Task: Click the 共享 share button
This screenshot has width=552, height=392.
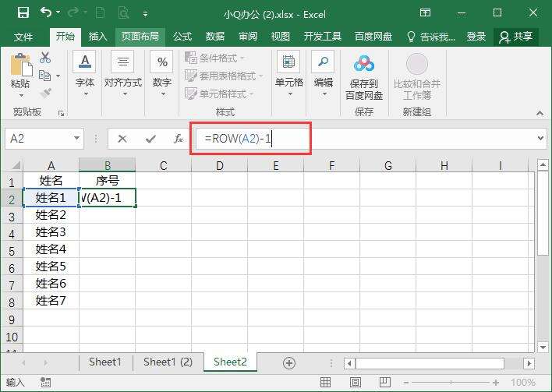Action: coord(516,37)
